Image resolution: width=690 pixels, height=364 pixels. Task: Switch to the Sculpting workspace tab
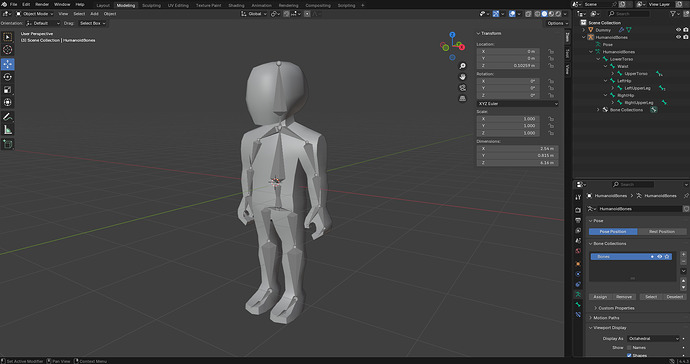click(x=151, y=5)
